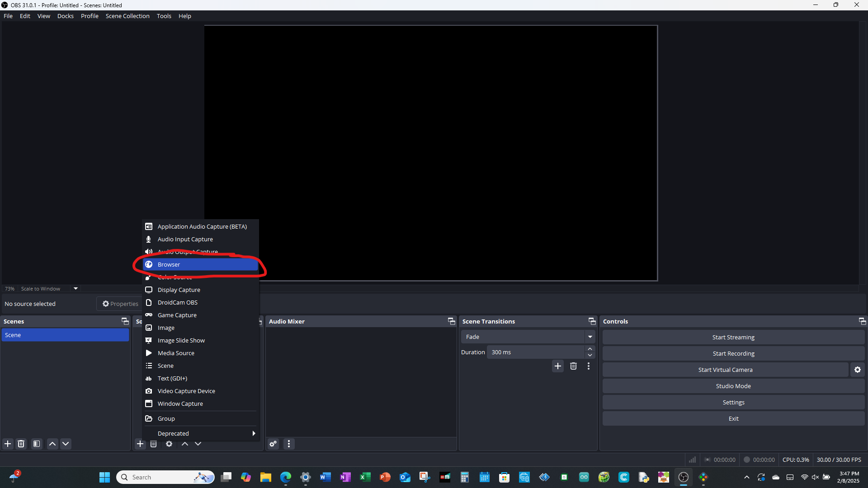
Task: Open scene filters via the filter icon
Action: pos(36,444)
